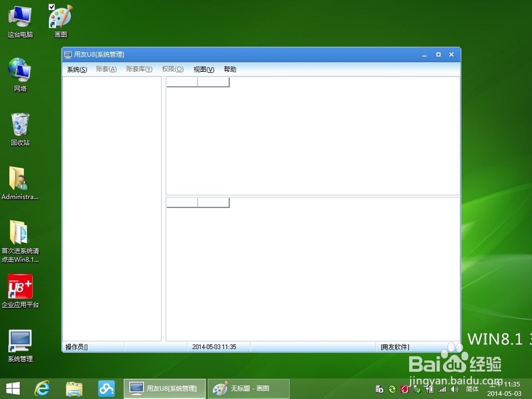Switch to 无标题 - 画图 taskbar button
532x399 pixels.
[248, 388]
